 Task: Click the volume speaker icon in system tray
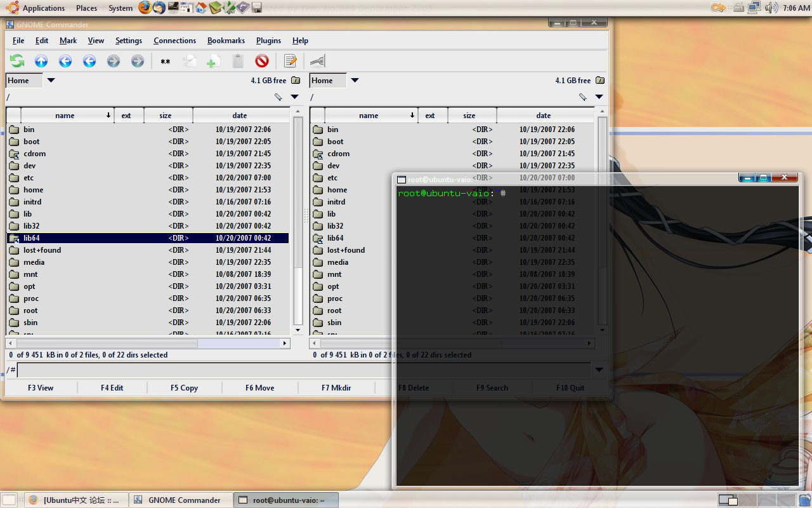tap(771, 8)
